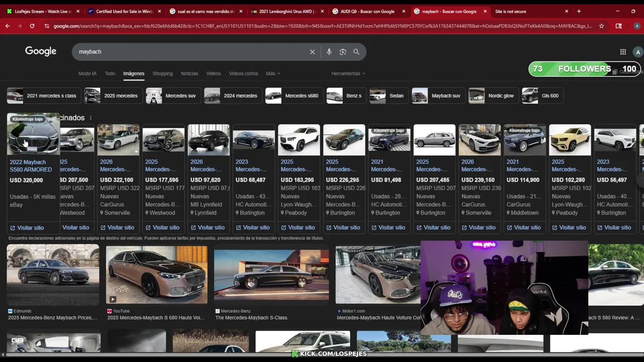The image size is (644, 362).
Task: Select the Sedan filter chip
Action: tap(388, 96)
